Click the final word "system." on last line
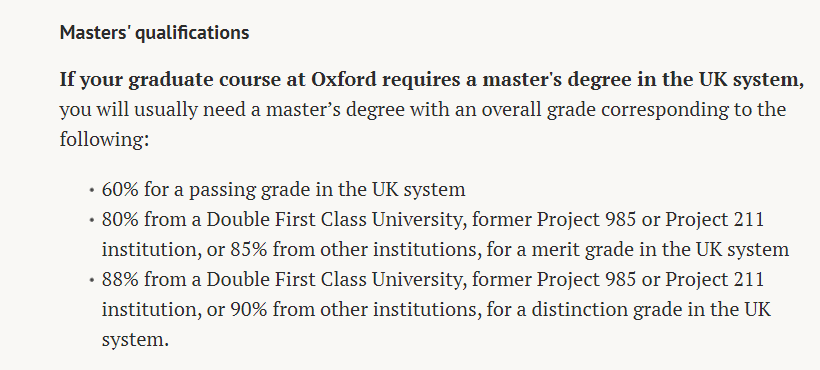820x370 pixels. 135,340
